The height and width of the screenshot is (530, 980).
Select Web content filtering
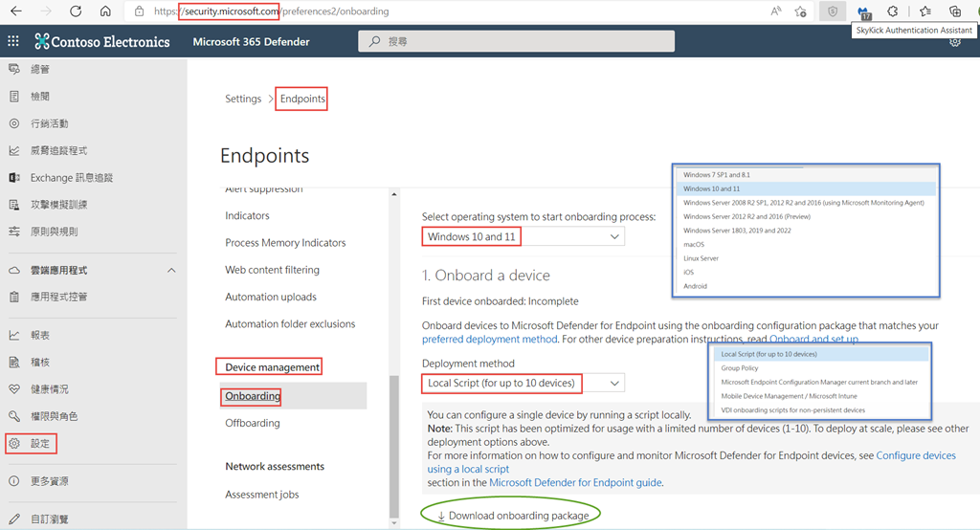[x=272, y=270]
